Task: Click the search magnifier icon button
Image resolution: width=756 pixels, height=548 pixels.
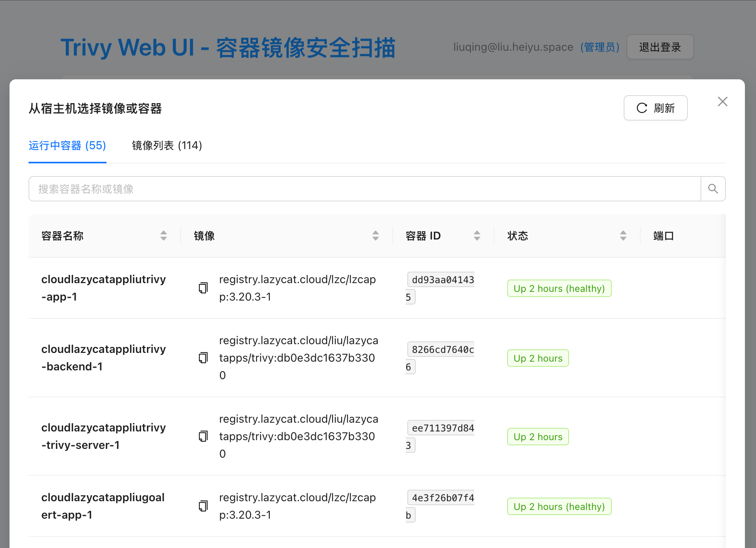Action: point(713,189)
